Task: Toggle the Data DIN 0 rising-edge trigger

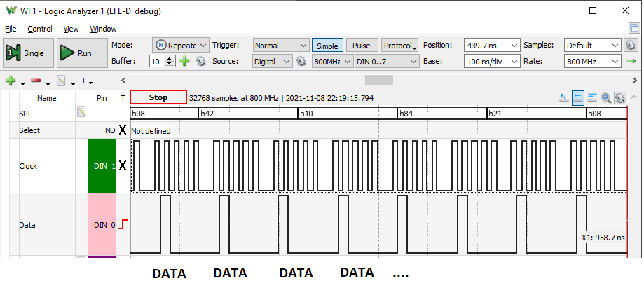Action: [x=123, y=225]
